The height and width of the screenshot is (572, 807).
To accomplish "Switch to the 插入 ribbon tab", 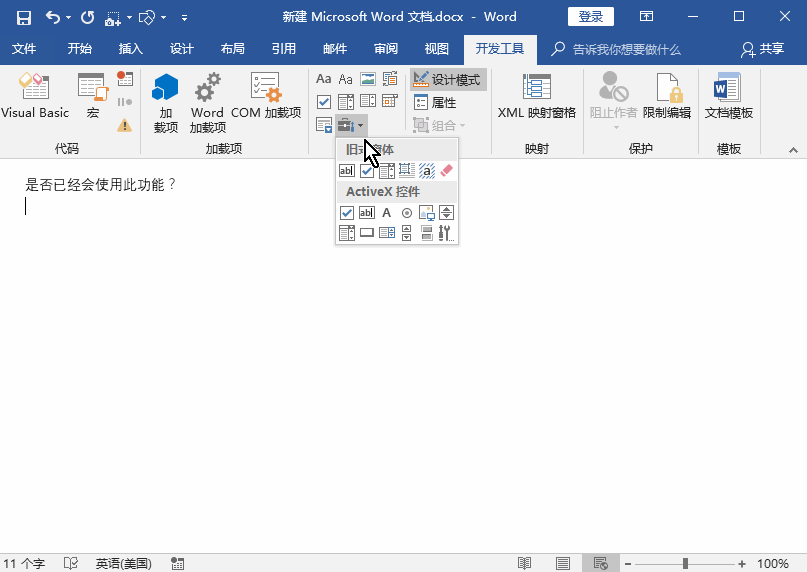I will pyautogui.click(x=131, y=49).
